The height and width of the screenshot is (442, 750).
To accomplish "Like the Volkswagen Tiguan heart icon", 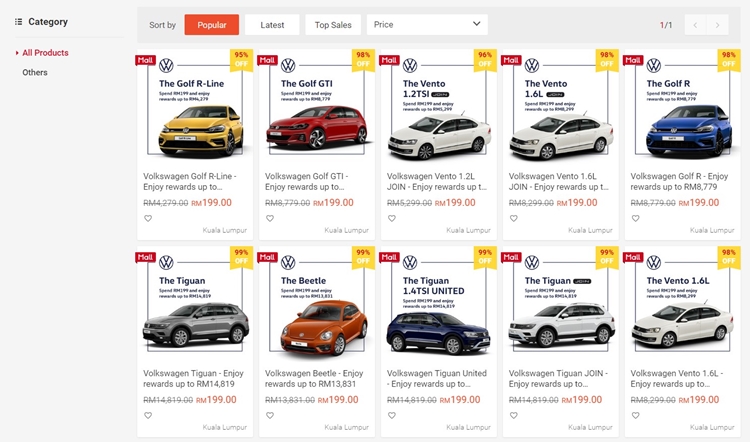I will point(148,415).
